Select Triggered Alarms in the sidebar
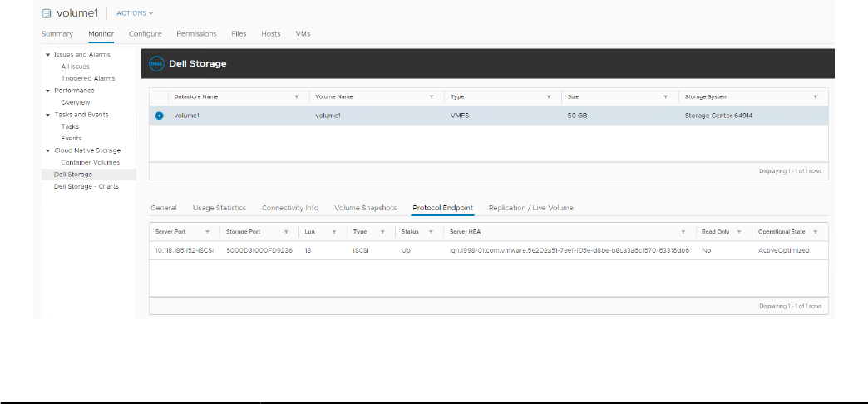 pyautogui.click(x=88, y=78)
